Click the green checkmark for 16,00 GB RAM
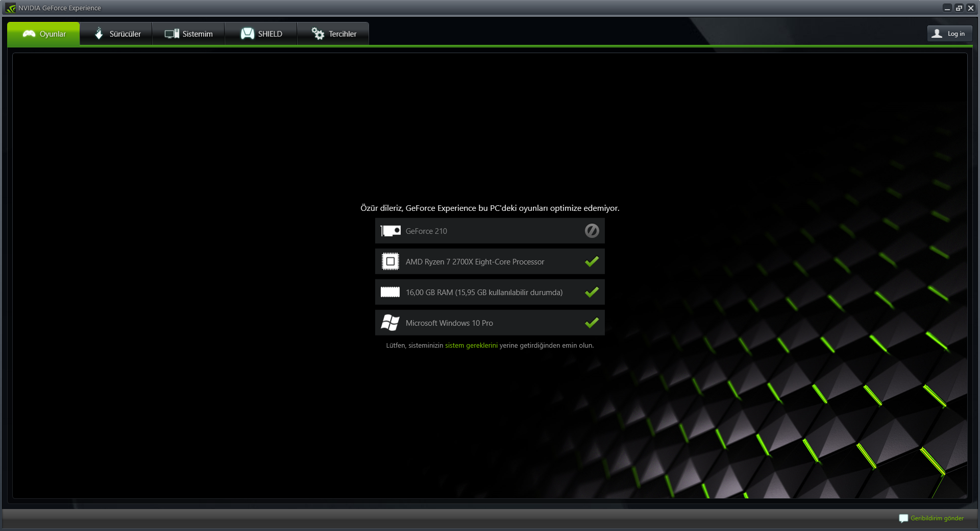This screenshot has height=531, width=980. coord(592,292)
